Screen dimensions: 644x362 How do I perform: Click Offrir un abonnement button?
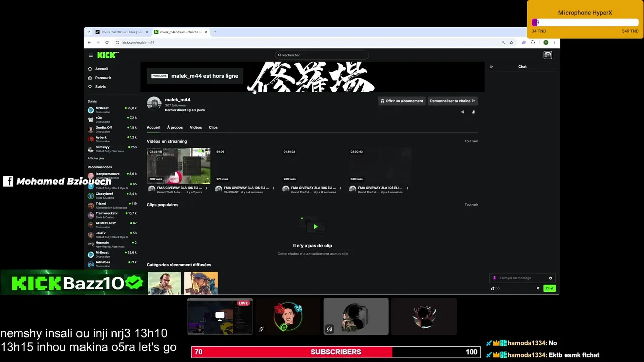(401, 101)
